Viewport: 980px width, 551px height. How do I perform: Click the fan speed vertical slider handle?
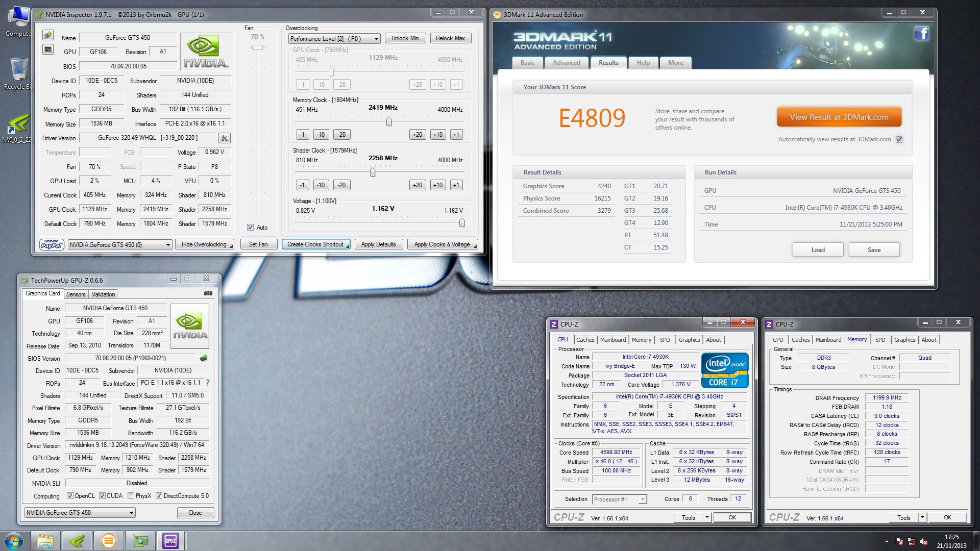click(x=257, y=47)
